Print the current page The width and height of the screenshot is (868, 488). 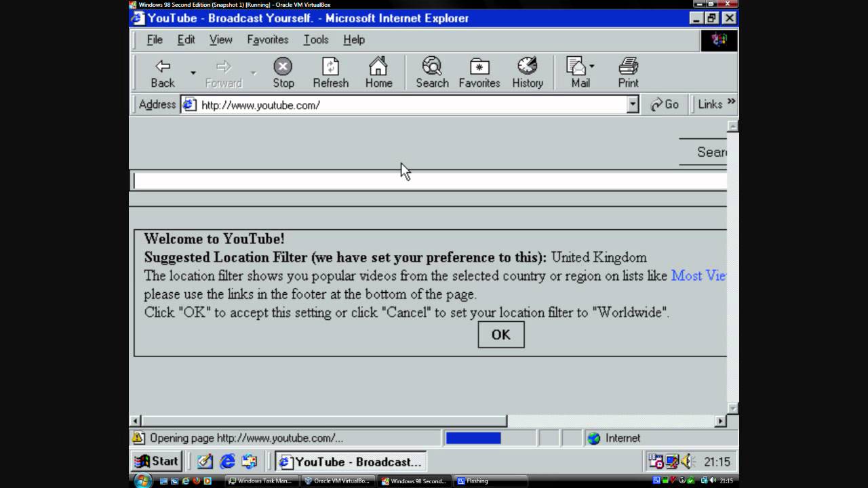628,73
